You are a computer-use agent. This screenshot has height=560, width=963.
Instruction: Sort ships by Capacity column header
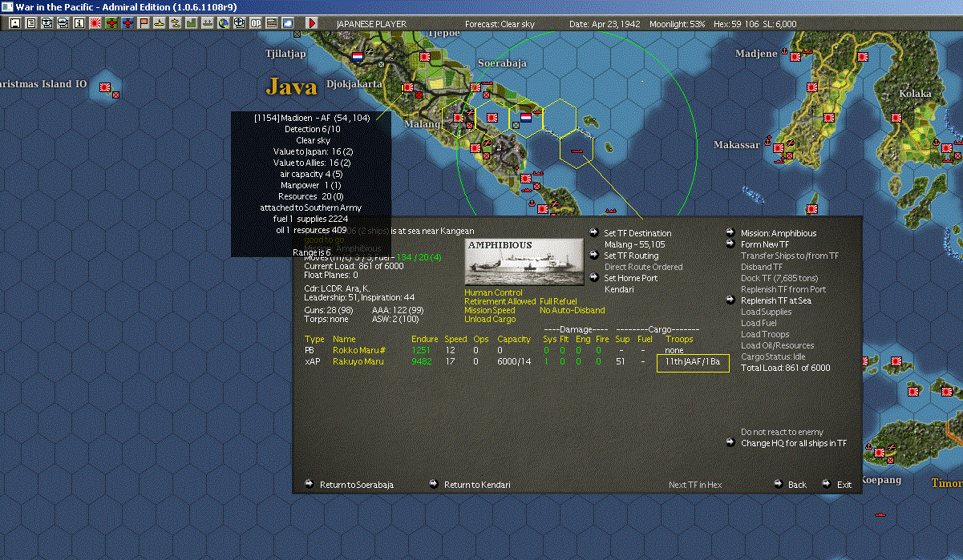(514, 339)
